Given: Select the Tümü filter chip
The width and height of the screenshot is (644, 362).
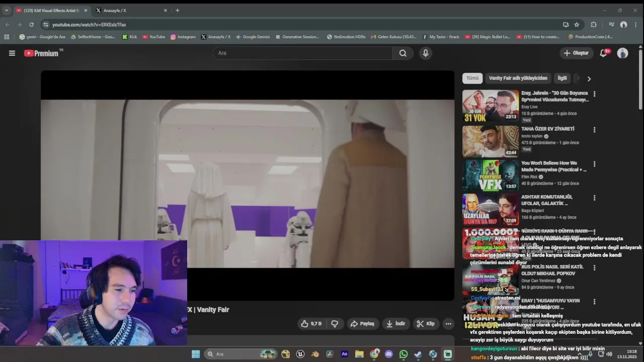Looking at the screenshot, I should (472, 78).
